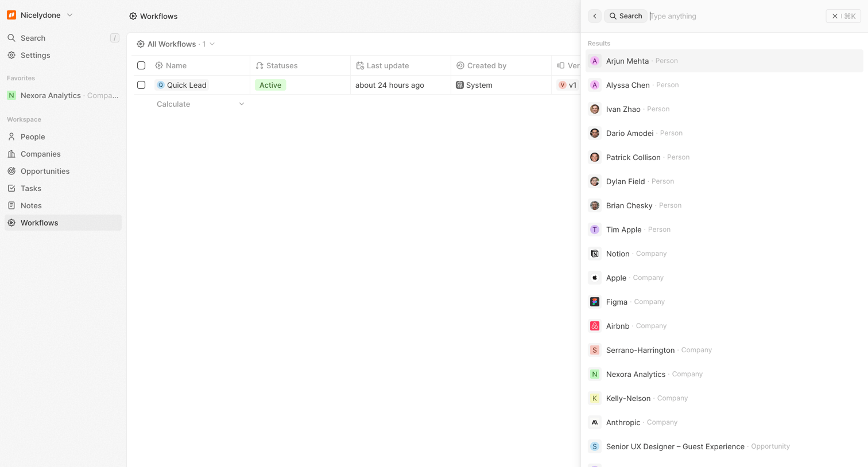Open the Statuses column header
Screen dimensions: 868x467
[300, 65]
